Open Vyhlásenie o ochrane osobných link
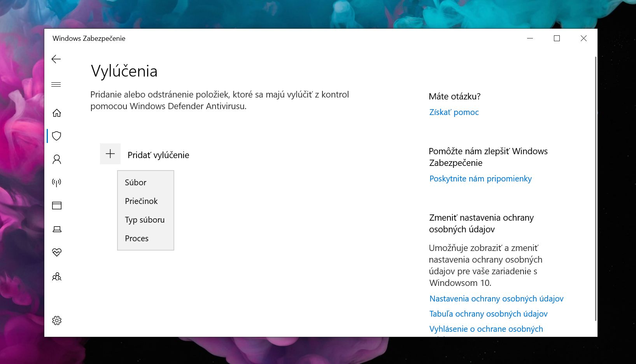The image size is (636, 364). (486, 329)
